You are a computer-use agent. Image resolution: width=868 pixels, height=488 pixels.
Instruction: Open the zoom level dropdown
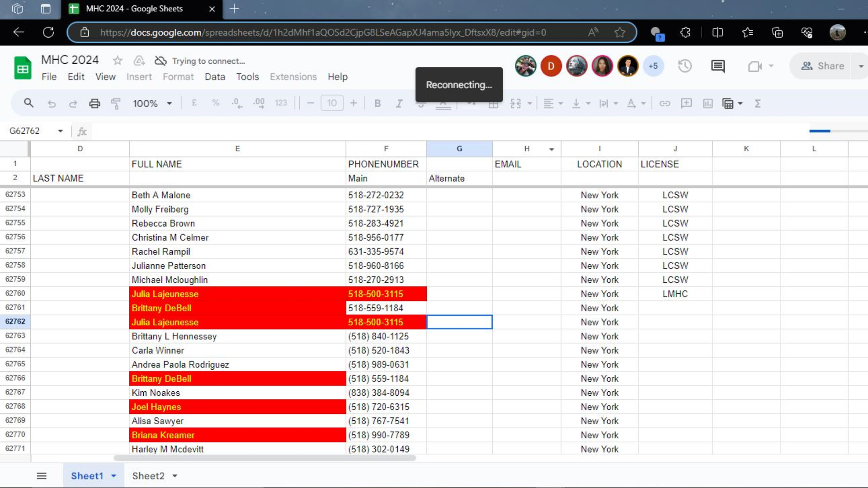152,103
